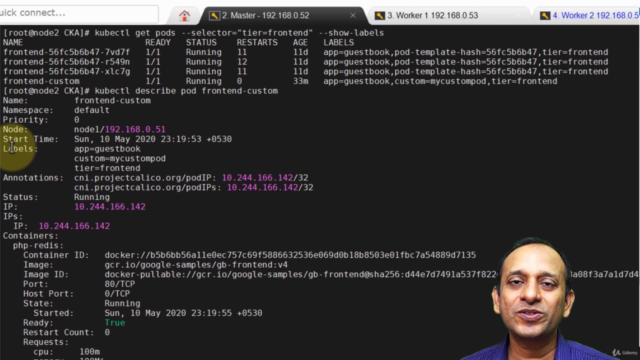The height and width of the screenshot is (360, 640).
Task: Click the Started time 23:19:55 value
Action: tap(184, 313)
